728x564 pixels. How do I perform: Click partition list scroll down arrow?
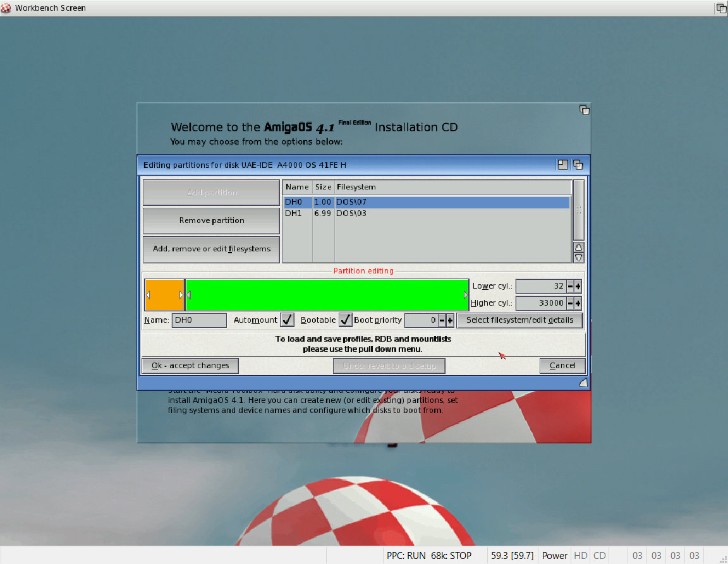578,258
